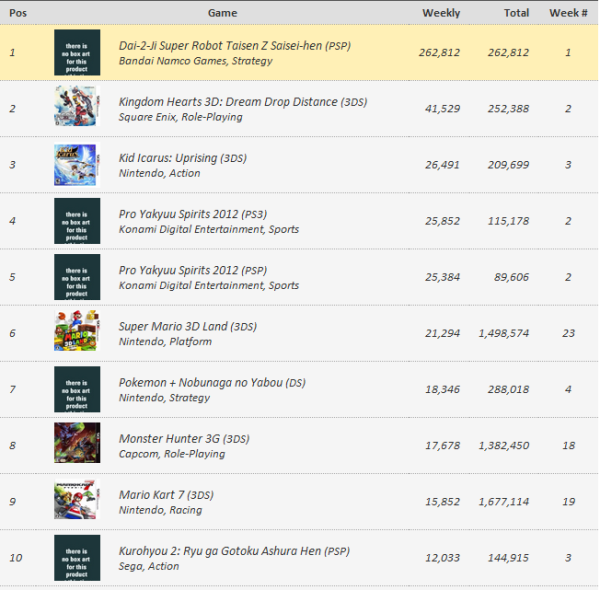This screenshot has width=600, height=590.
Task: Open Kid Icarus: Uprising box art image
Action: point(77,164)
